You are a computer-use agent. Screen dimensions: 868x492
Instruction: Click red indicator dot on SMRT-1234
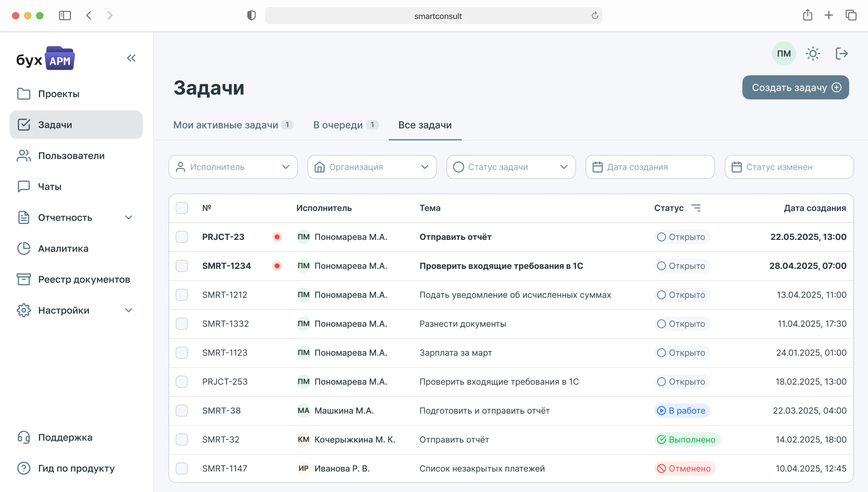(x=277, y=266)
